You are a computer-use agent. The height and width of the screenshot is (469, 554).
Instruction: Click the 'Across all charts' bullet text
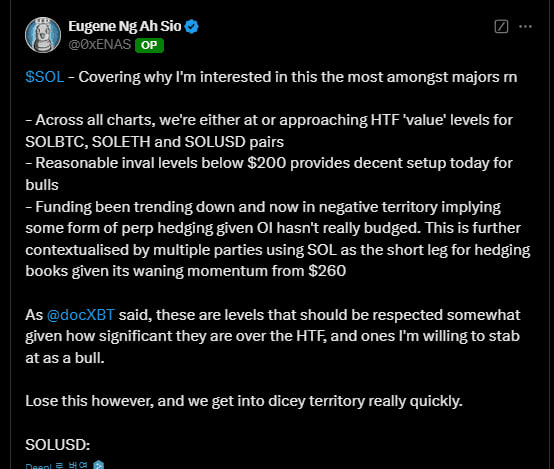[x=269, y=120]
